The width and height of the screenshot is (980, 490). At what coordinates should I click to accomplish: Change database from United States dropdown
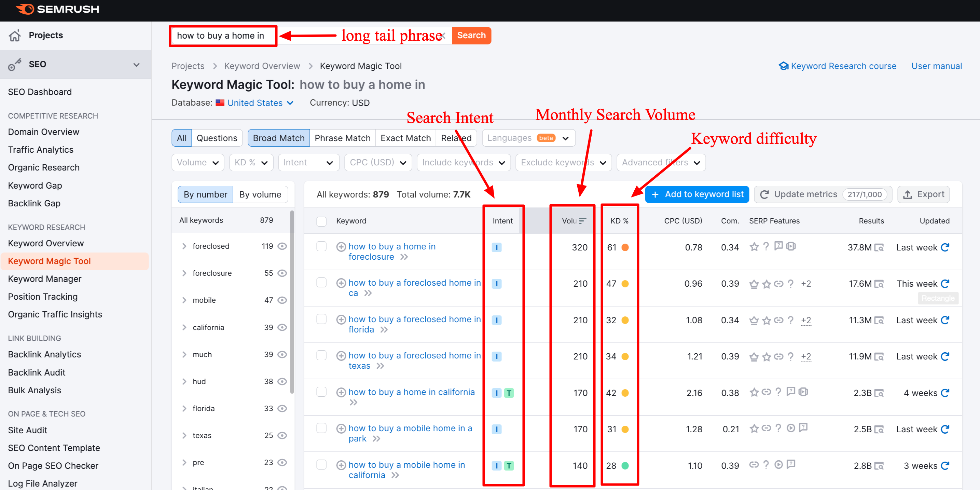260,103
